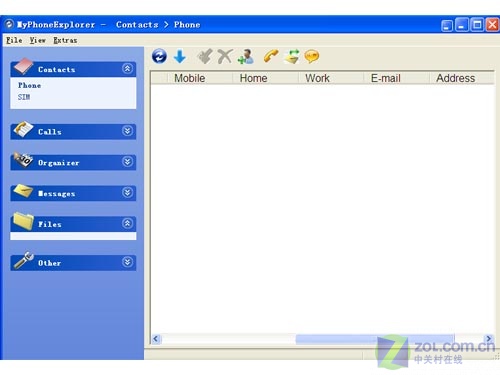Sort by the Address column header

pos(461,78)
